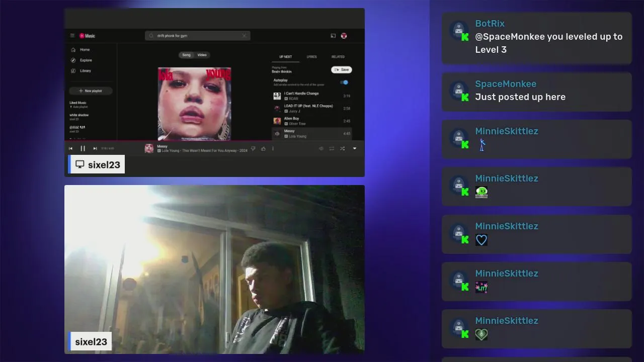Click the leveled up to Level 3 message
Screen dimensions: 644x362
pos(549,43)
